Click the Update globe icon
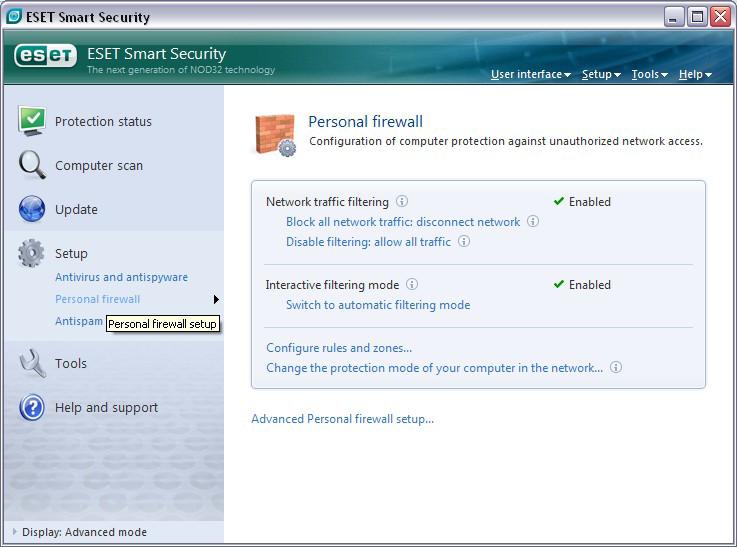The width and height of the screenshot is (737, 547). pos(32,209)
